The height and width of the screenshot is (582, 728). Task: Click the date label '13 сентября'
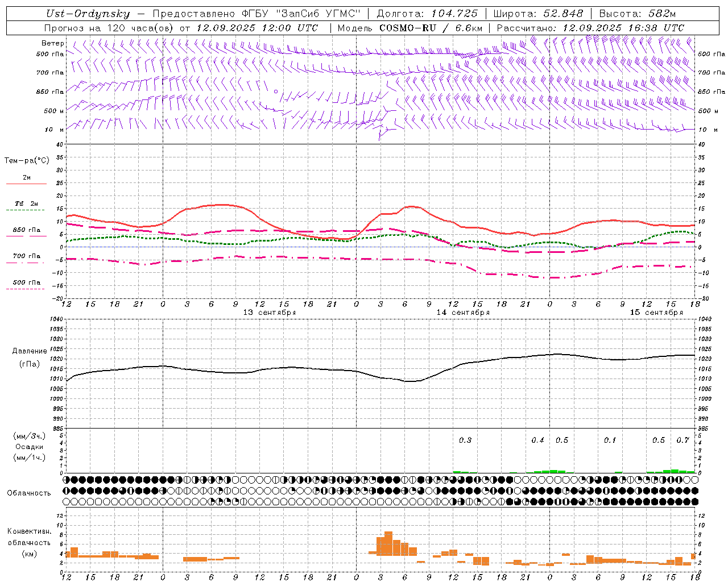coord(270,313)
